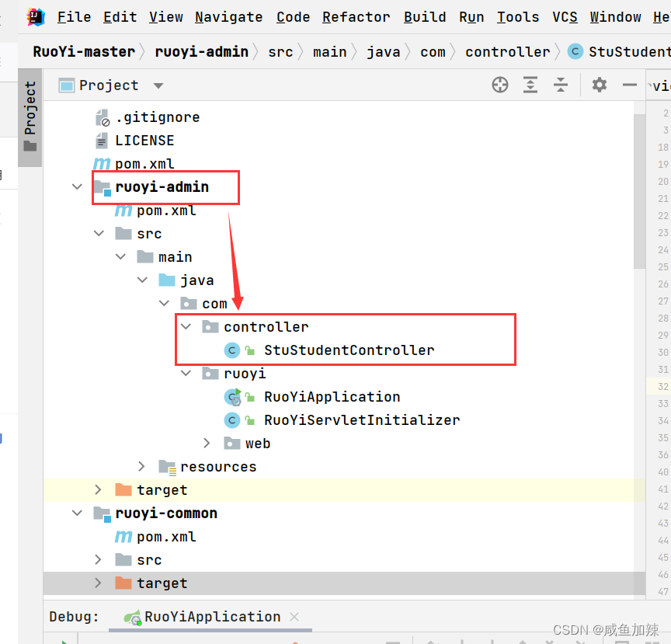
Task: Open the Build menu
Action: pyautogui.click(x=425, y=17)
